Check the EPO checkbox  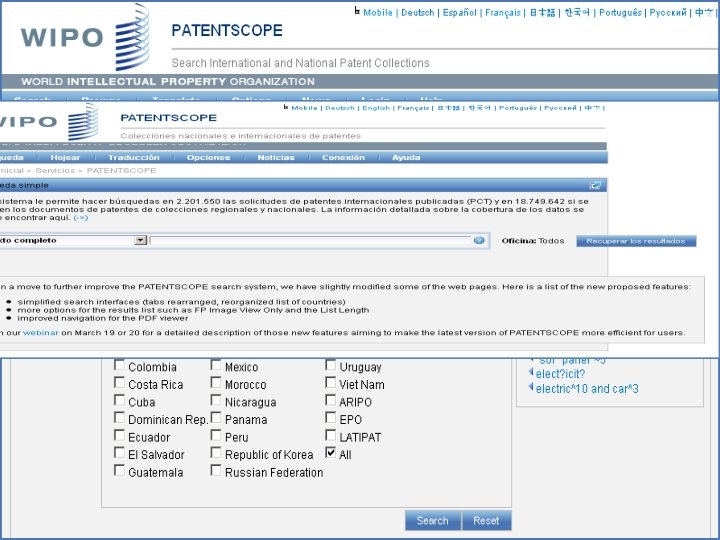pos(331,417)
